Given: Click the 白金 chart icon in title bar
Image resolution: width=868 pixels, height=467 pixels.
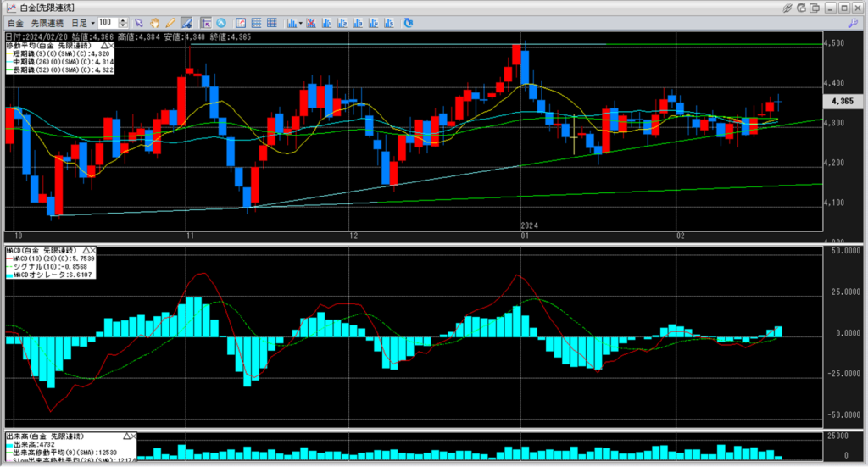Looking at the screenshot, I should pyautogui.click(x=11, y=8).
